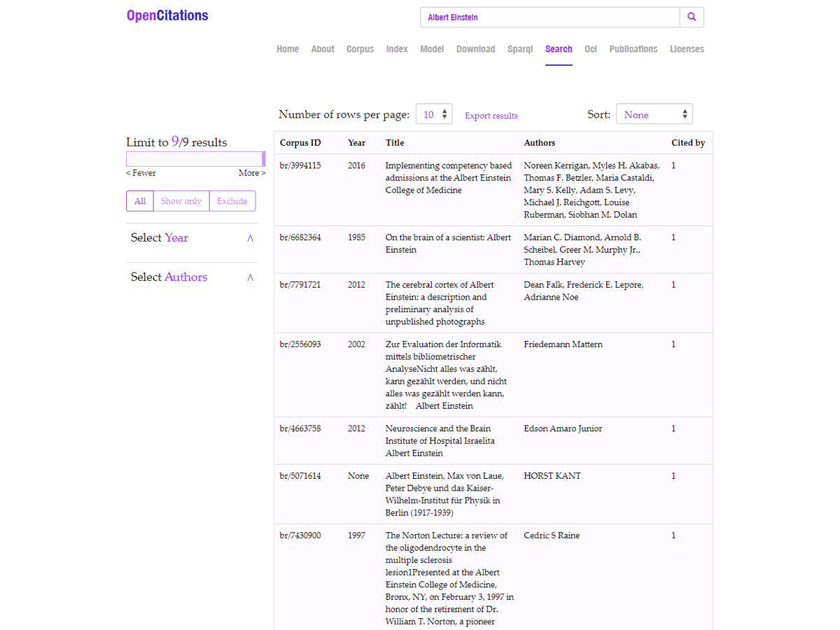Viewport: 840px width, 630px height.
Task: Select the 'All' filter mode
Action: click(x=140, y=201)
